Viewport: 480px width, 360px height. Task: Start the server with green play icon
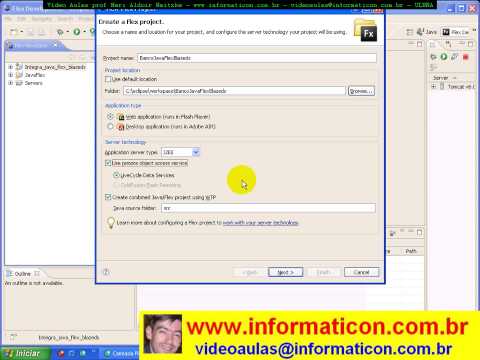[x=444, y=57]
